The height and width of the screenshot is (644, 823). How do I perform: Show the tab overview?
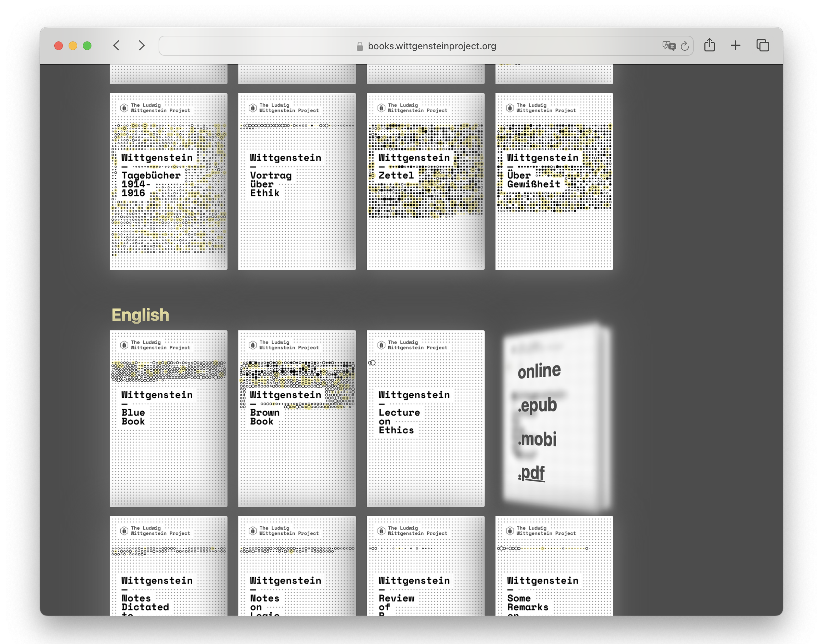762,45
